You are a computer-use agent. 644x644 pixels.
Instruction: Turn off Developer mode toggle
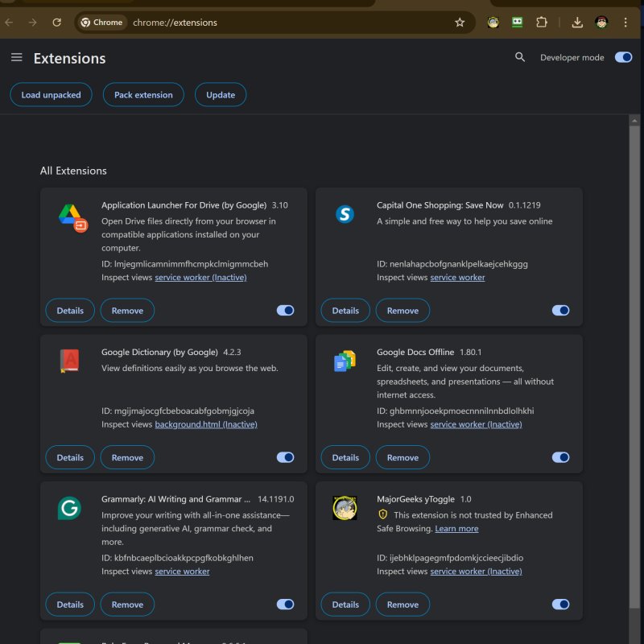tap(623, 57)
